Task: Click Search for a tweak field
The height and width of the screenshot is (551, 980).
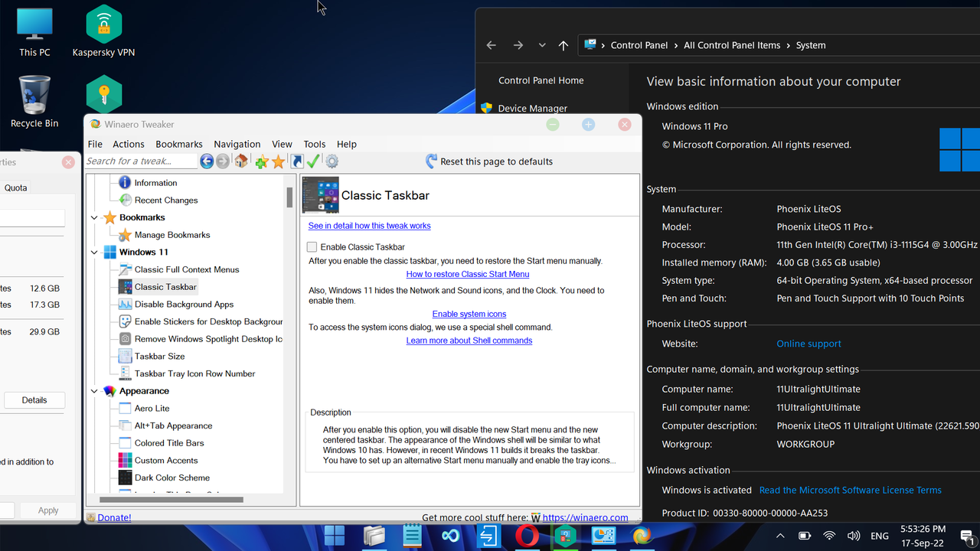Action: point(141,161)
